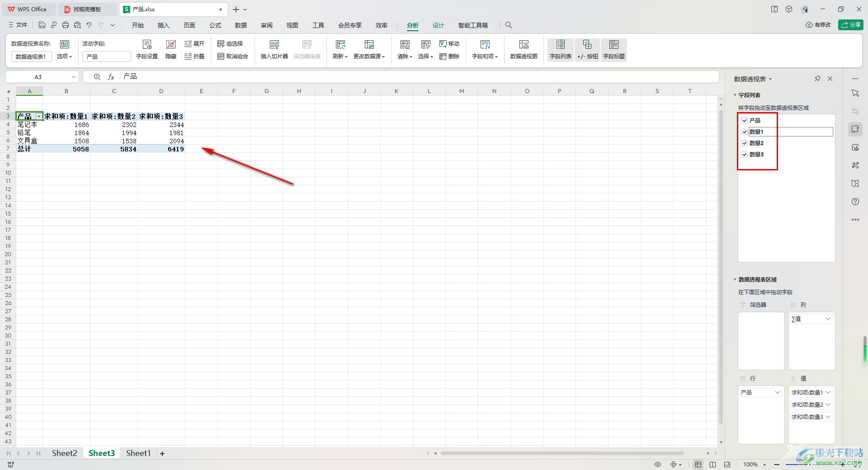Click the Collapse field button (折叠)
Viewport: 868px width, 470px height.
[194, 56]
